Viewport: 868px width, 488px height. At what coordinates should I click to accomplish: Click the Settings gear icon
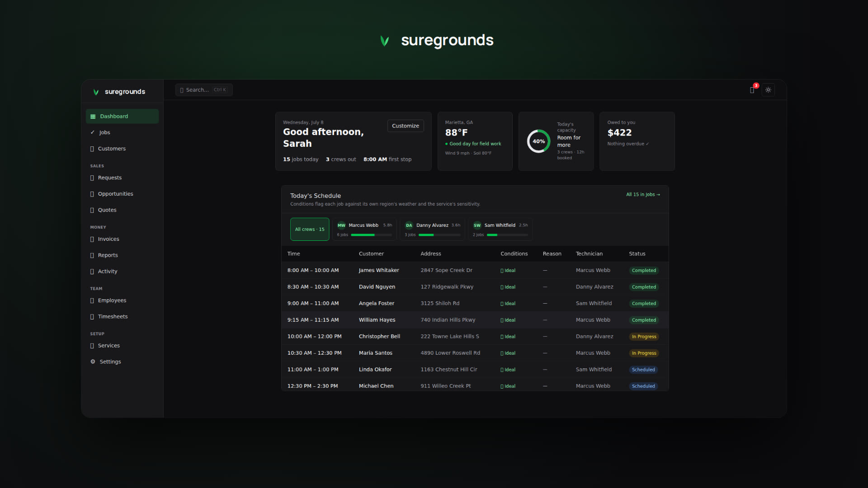[x=93, y=361]
